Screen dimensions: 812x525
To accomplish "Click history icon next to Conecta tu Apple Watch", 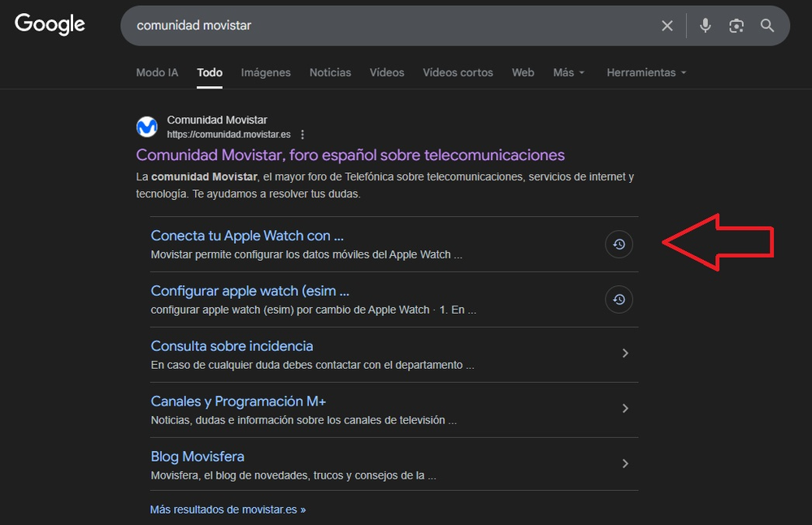I will tap(619, 244).
